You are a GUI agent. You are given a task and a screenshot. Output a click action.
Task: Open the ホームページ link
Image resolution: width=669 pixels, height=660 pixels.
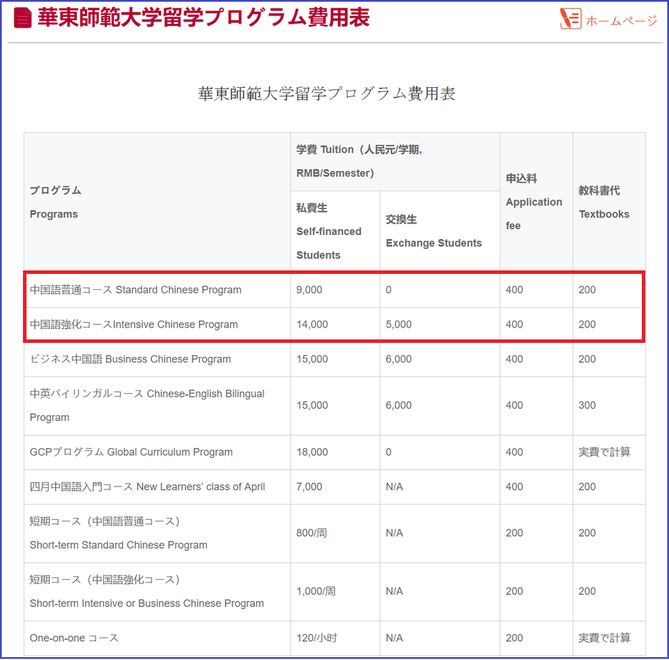click(621, 20)
